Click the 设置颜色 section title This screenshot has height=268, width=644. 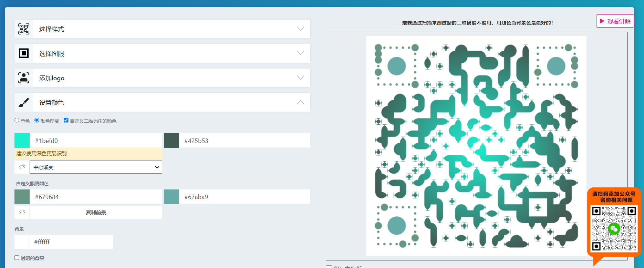[52, 103]
